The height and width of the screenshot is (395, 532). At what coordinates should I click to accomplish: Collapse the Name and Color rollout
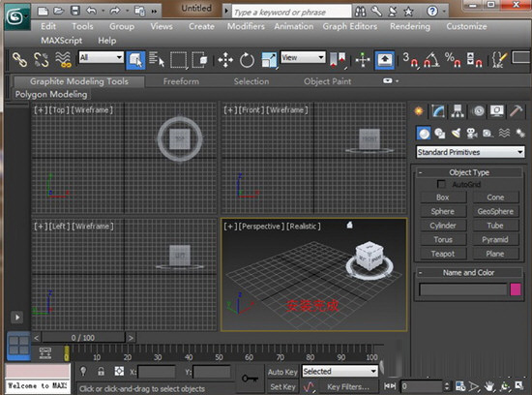(421, 272)
